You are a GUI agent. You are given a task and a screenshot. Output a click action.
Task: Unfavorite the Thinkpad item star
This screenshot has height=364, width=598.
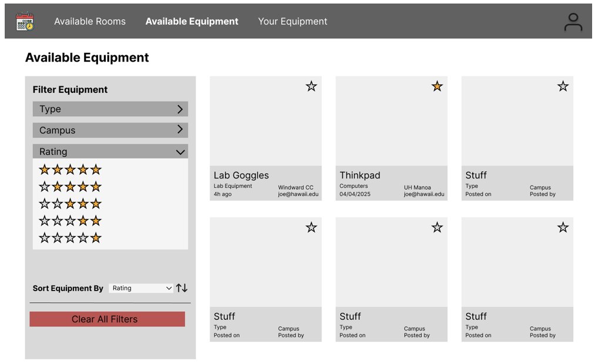pos(437,86)
